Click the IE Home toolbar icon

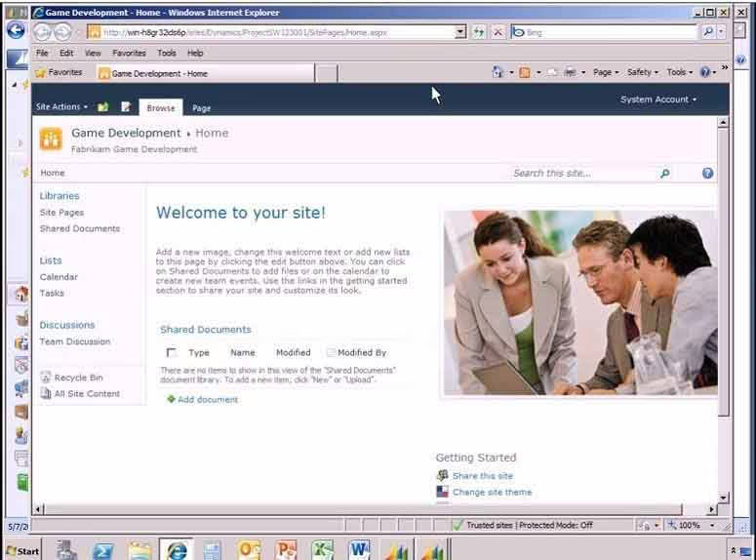pos(497,72)
